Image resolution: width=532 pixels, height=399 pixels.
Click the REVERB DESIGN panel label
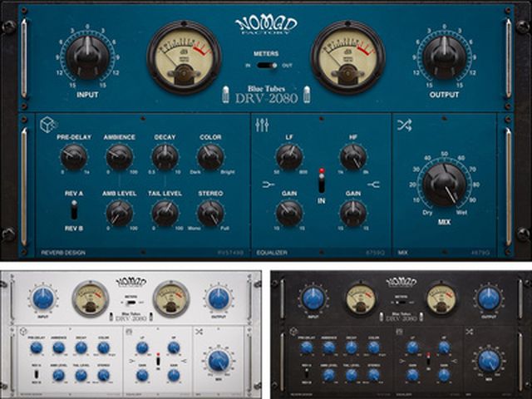[63, 253]
